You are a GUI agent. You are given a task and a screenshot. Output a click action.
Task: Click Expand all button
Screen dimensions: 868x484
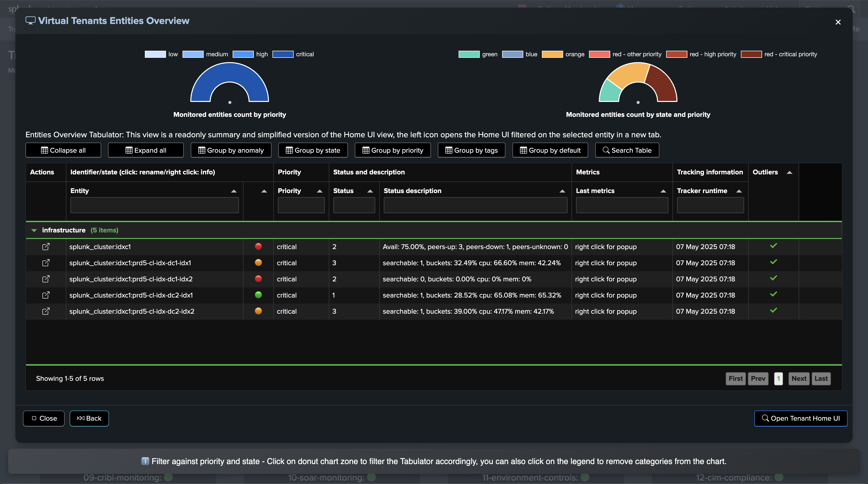[146, 150]
